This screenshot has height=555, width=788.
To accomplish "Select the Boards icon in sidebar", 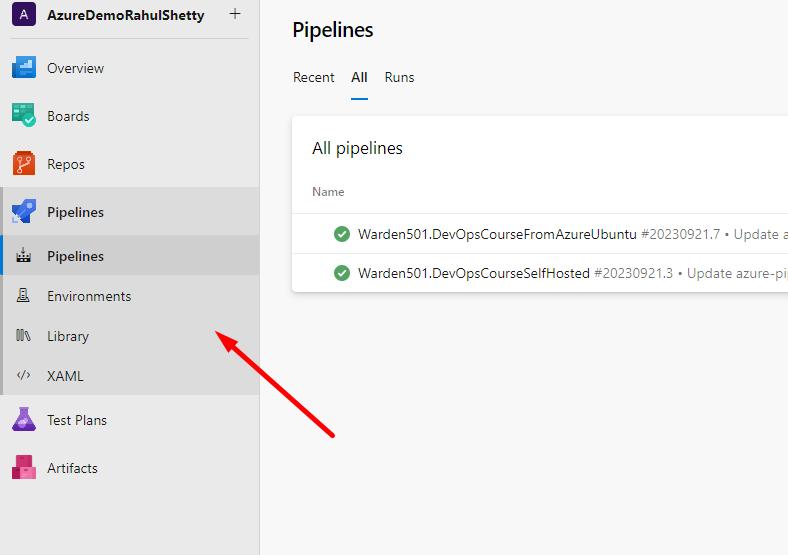I will [24, 115].
